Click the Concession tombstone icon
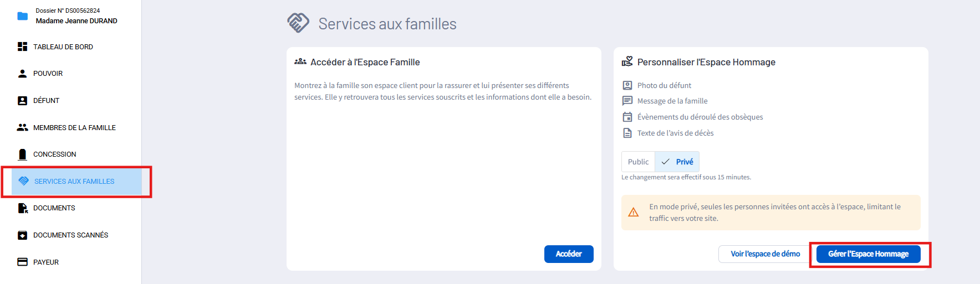 point(22,154)
